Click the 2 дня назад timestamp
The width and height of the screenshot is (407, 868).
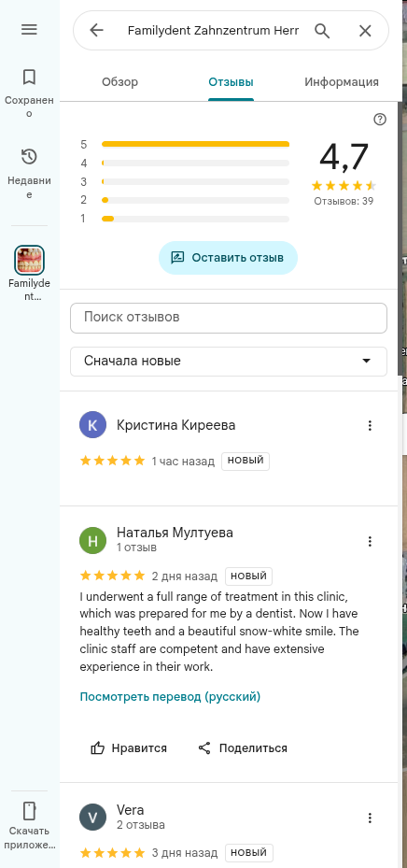(x=185, y=576)
